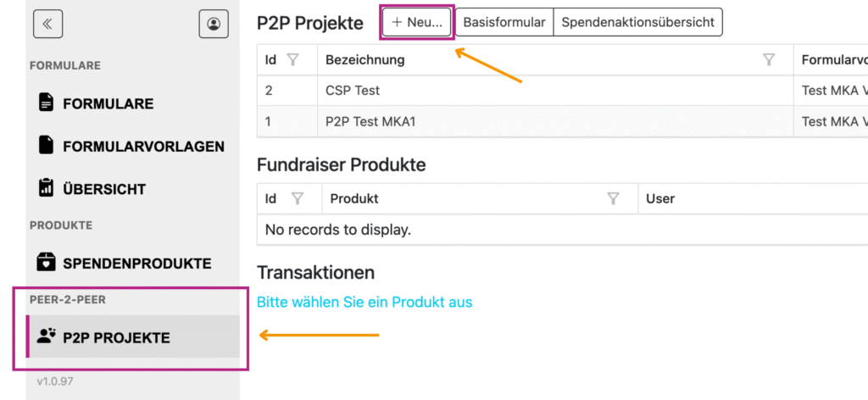
Task: Click the P2P Projekte people icon
Action: coord(46,336)
